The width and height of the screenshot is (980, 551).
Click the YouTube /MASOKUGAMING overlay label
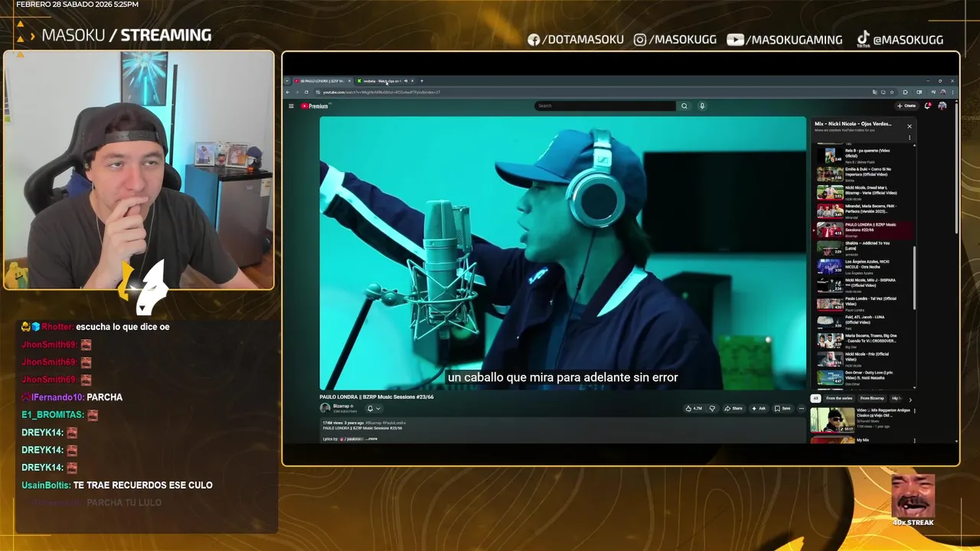[785, 40]
